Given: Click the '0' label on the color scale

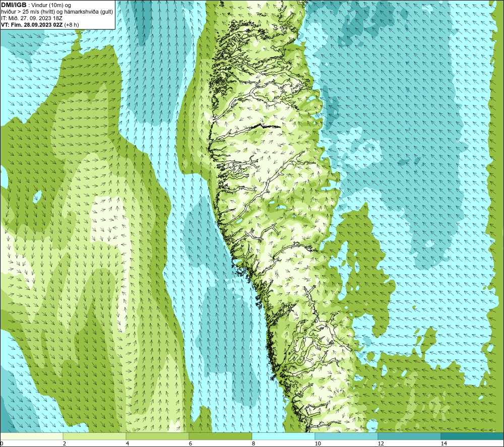Looking at the screenshot, I should point(2,443).
